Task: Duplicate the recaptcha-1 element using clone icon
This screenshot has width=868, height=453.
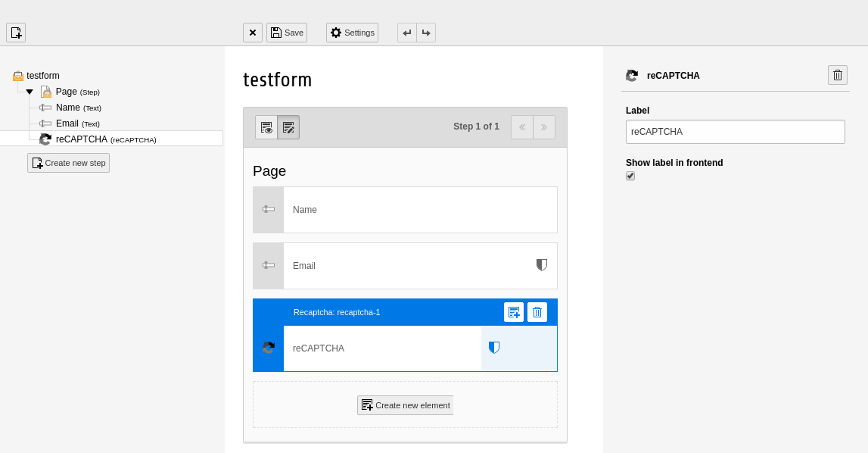Action: (x=514, y=311)
